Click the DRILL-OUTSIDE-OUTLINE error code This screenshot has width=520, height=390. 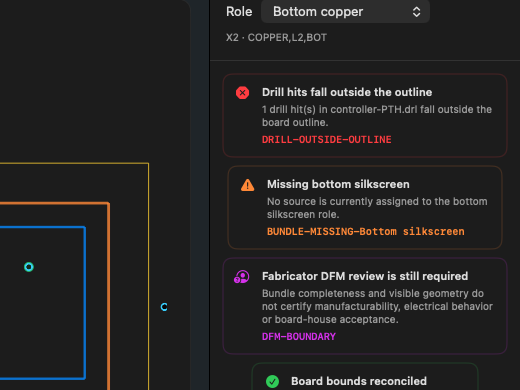327,140
